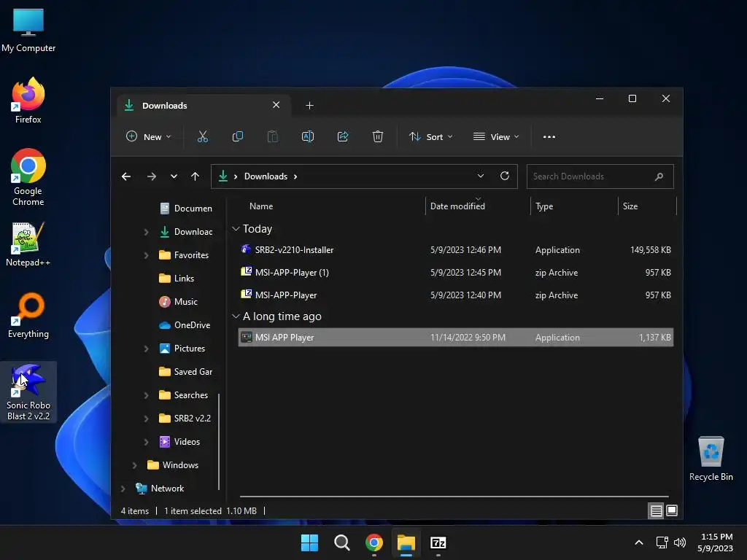Viewport: 747px width, 560px height.
Task: Expand the Windows folder in sidebar
Action: [x=134, y=465]
